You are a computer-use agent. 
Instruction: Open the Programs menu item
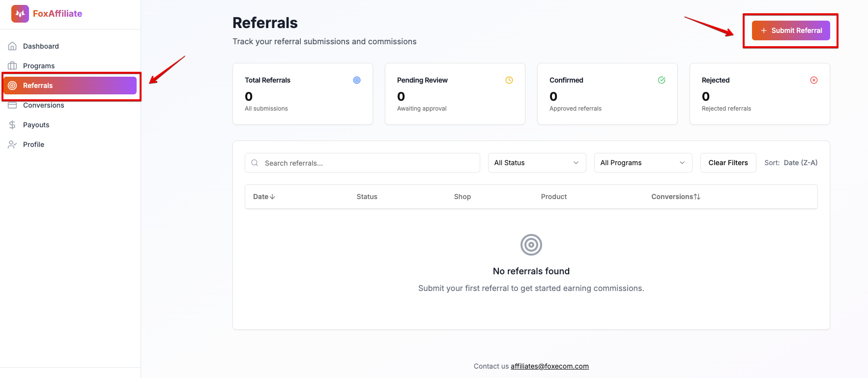(70, 66)
